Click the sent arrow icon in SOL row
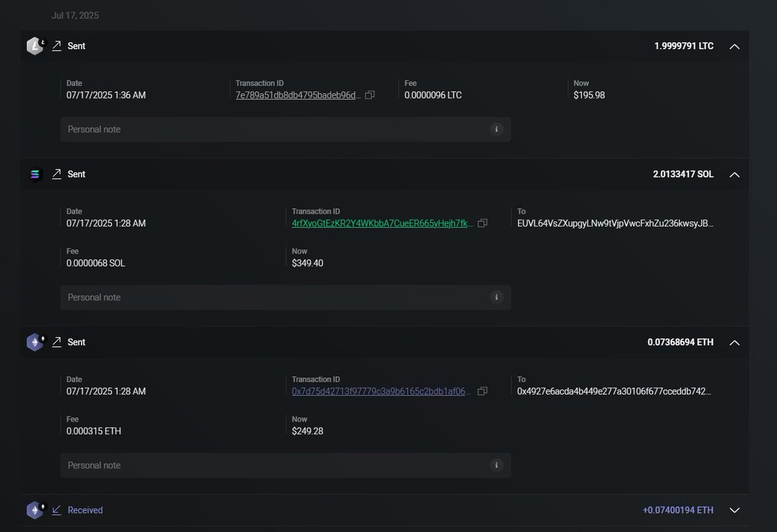 point(57,174)
